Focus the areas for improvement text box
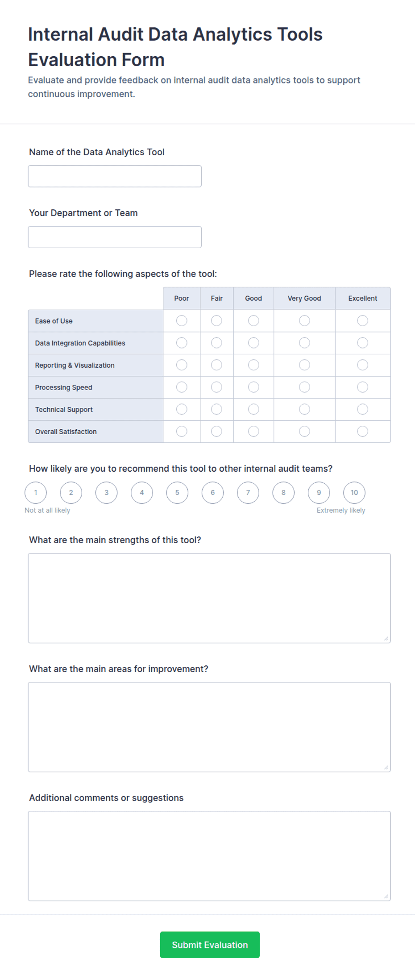The height and width of the screenshot is (980, 415). [x=209, y=727]
